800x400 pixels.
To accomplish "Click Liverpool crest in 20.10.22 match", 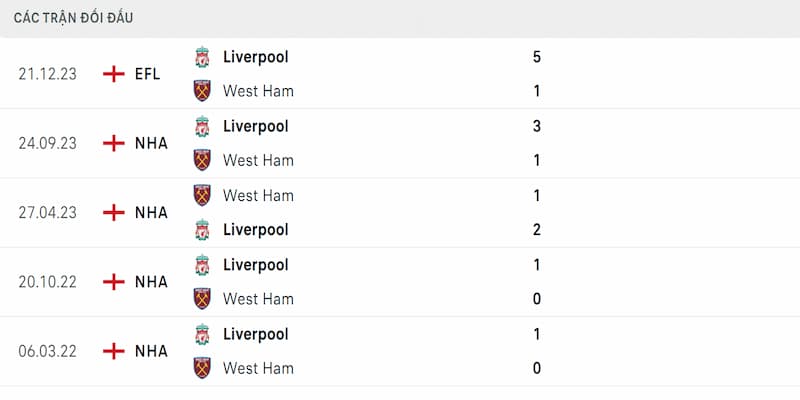I will [x=203, y=265].
